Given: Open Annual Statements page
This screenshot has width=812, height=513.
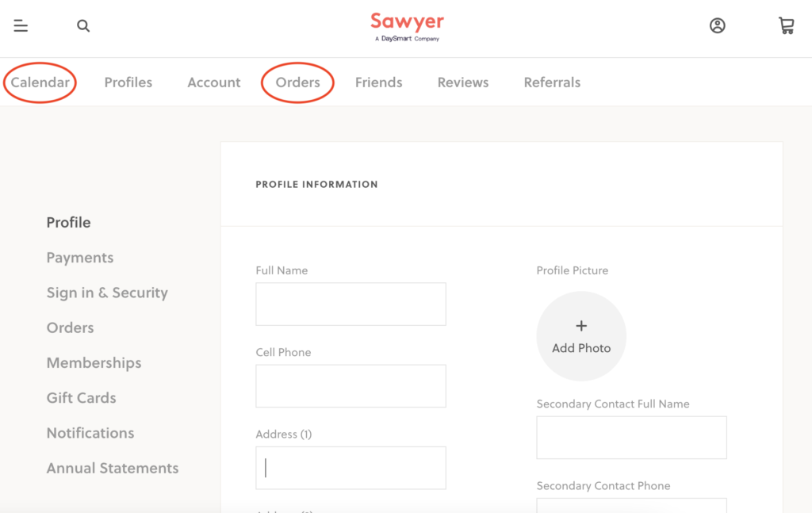Looking at the screenshot, I should [113, 468].
